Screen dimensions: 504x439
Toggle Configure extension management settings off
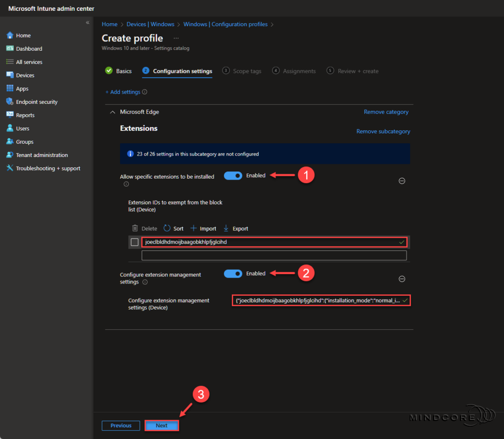[x=233, y=273]
